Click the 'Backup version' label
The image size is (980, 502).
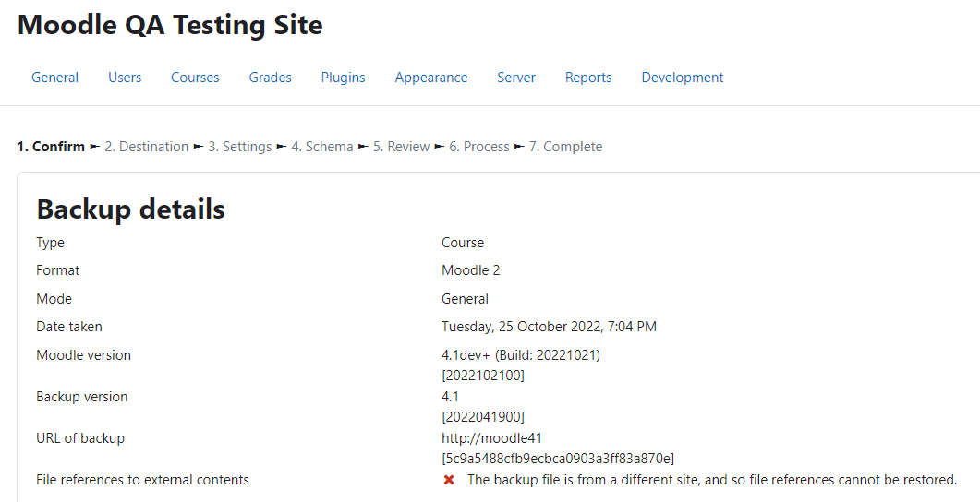(82, 397)
